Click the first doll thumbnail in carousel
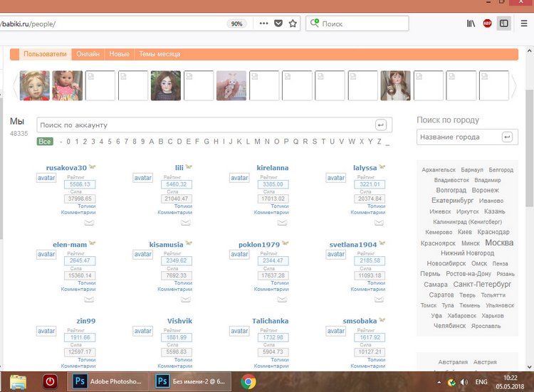This screenshot has height=392, width=534. 34,85
